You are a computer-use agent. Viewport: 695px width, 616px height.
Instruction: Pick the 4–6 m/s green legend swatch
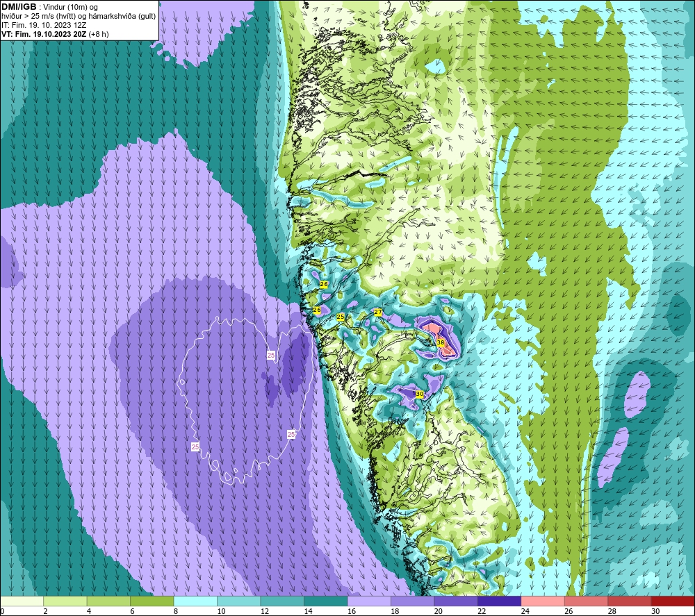pos(108,601)
